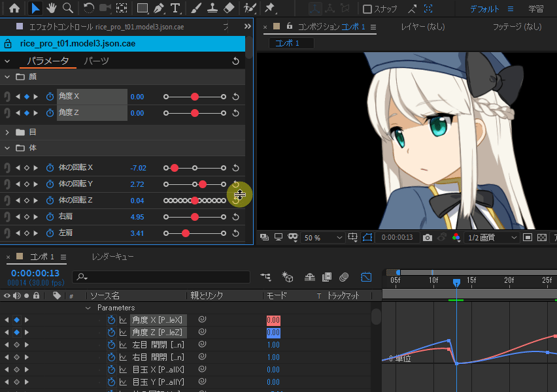
Task: Pick the Pen tool
Action: [x=159, y=8]
